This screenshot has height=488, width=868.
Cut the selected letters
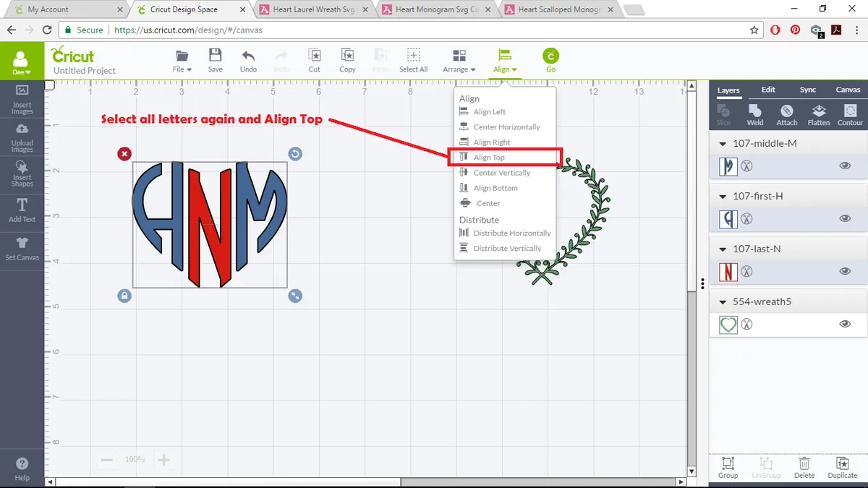(x=314, y=61)
